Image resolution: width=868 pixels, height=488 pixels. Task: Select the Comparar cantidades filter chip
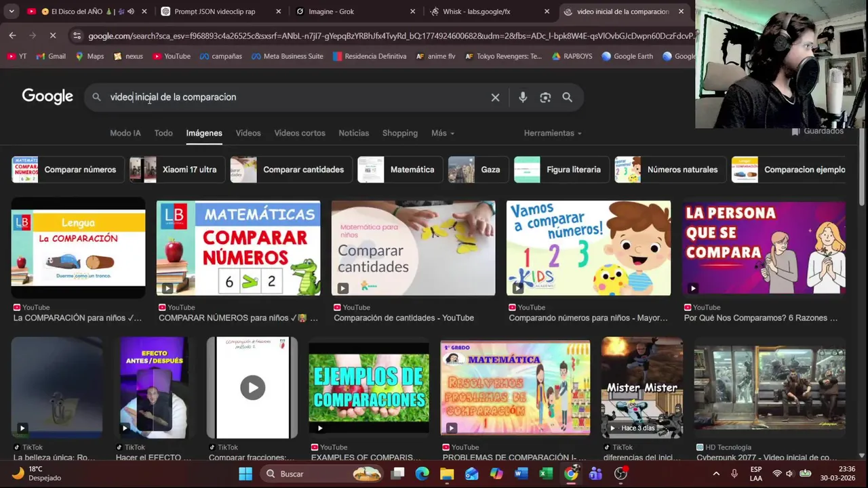(290, 169)
